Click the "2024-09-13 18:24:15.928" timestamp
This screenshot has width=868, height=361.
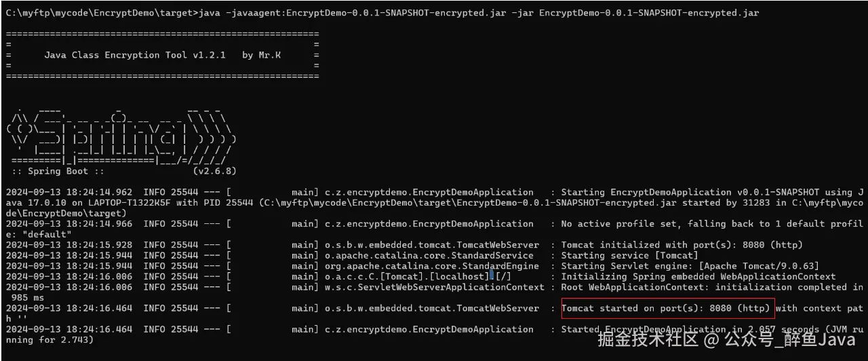(69, 245)
